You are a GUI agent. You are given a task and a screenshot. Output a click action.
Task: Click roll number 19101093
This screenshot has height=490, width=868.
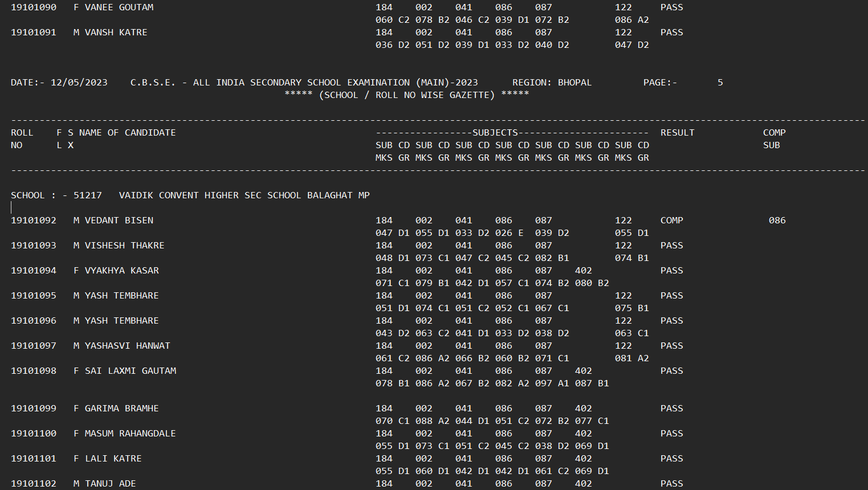pos(34,246)
